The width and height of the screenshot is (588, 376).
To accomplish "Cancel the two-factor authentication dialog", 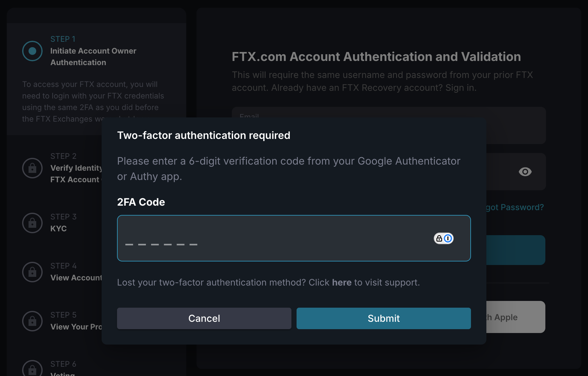I will (x=204, y=318).
